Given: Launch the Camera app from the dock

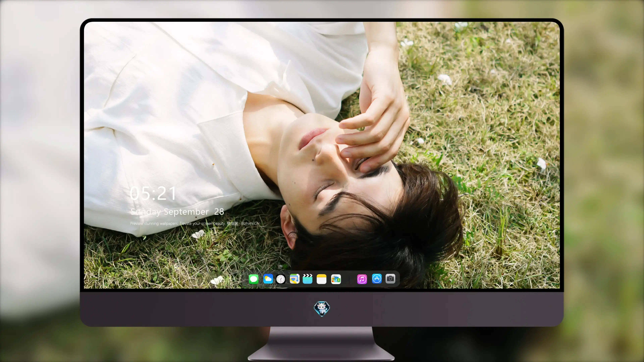Looking at the screenshot, I should (x=390, y=279).
